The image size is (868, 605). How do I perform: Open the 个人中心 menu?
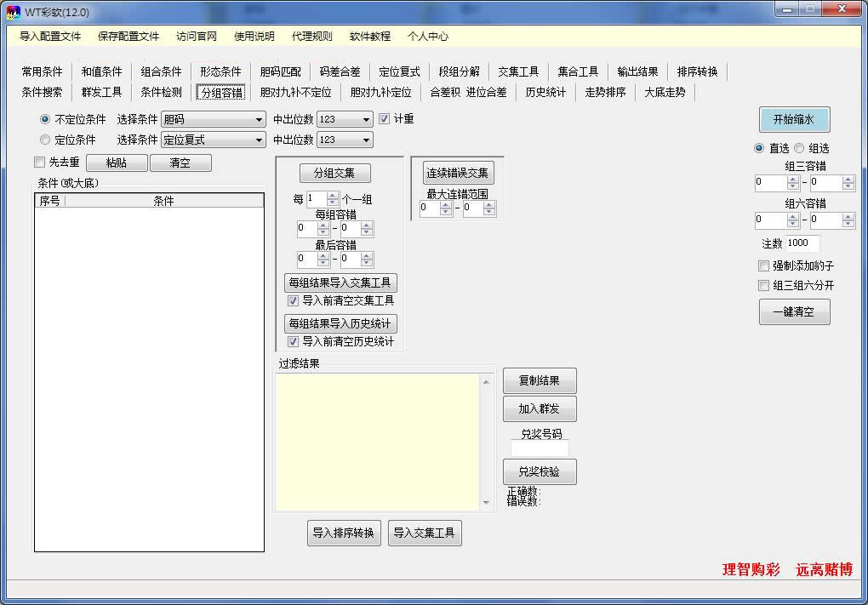pyautogui.click(x=429, y=37)
